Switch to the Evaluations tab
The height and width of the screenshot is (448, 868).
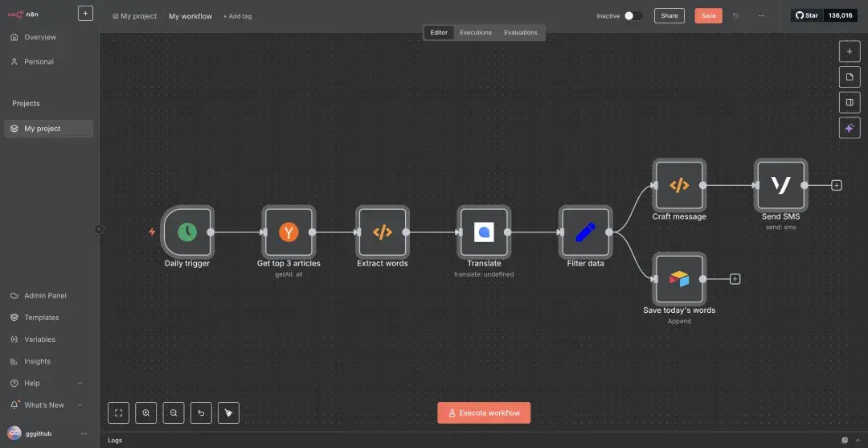(520, 33)
